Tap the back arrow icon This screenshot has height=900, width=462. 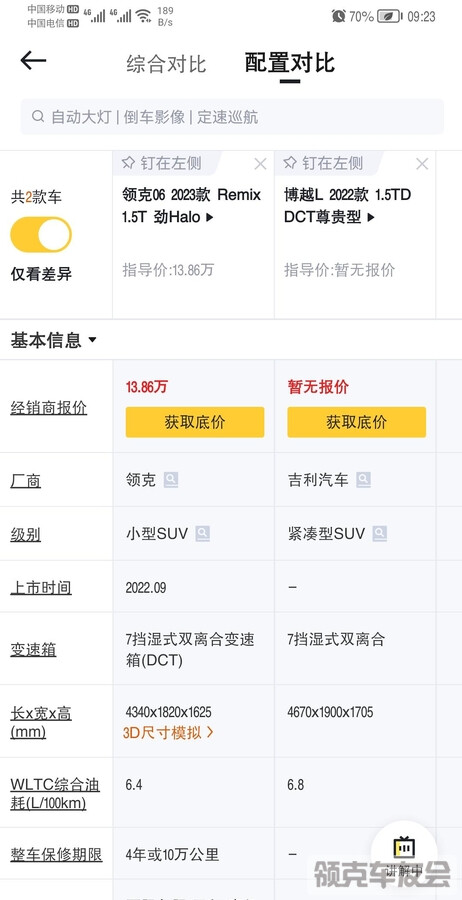(33, 60)
